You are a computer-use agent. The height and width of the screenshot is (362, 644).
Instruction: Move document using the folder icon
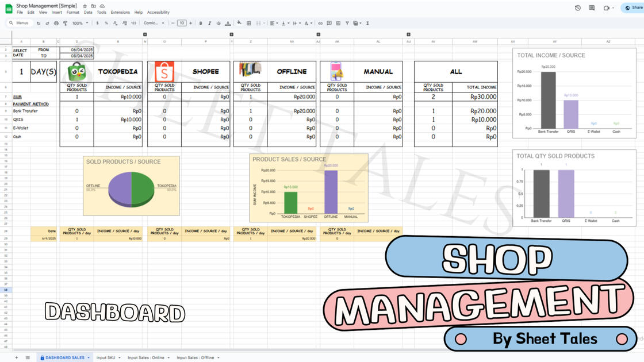tap(94, 6)
